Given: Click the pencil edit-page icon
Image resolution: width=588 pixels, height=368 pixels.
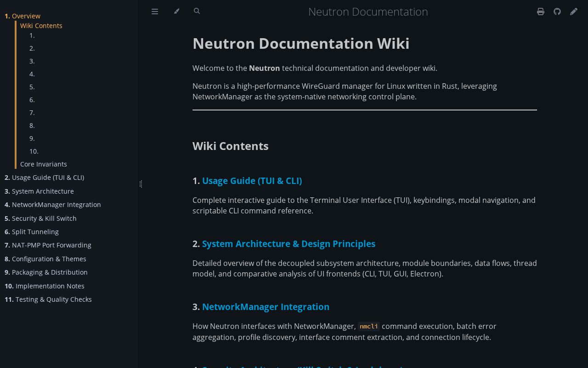Looking at the screenshot, I should coord(574,11).
